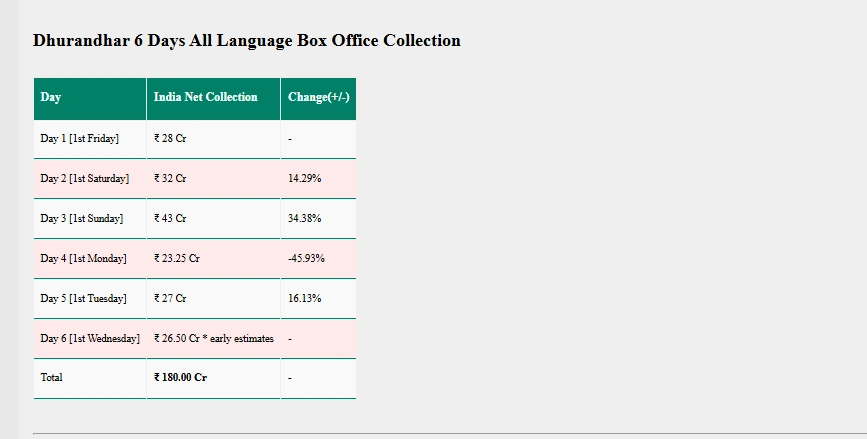Screen dimensions: 867x439
Task: Select the 34.38% change cell
Action: point(304,219)
